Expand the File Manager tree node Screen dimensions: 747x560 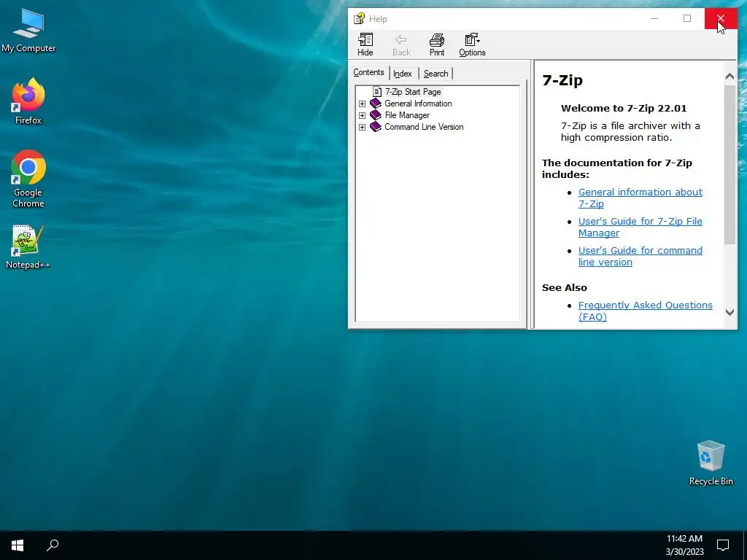(x=362, y=115)
